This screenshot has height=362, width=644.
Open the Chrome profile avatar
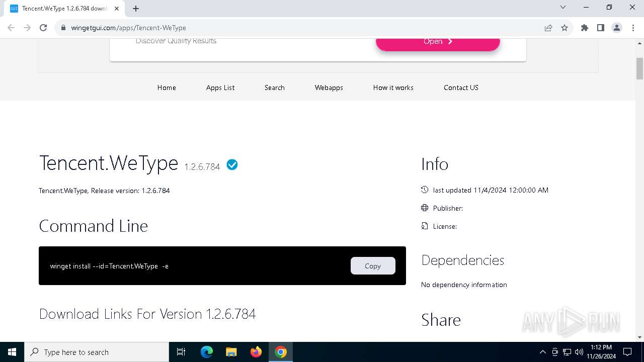[x=617, y=28]
